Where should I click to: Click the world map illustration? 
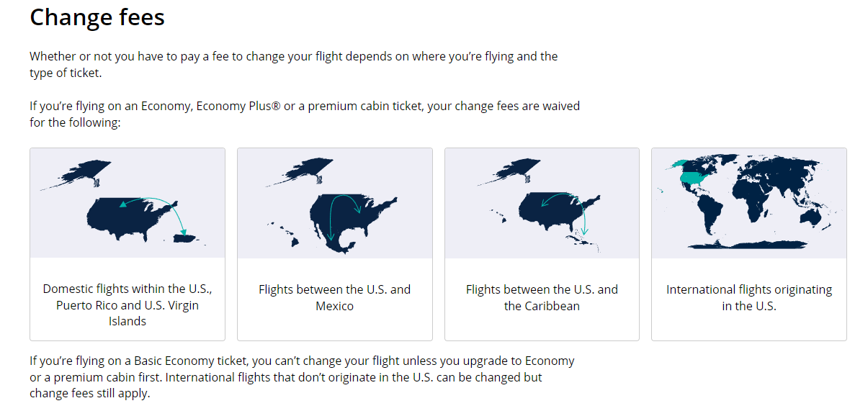pyautogui.click(x=749, y=203)
